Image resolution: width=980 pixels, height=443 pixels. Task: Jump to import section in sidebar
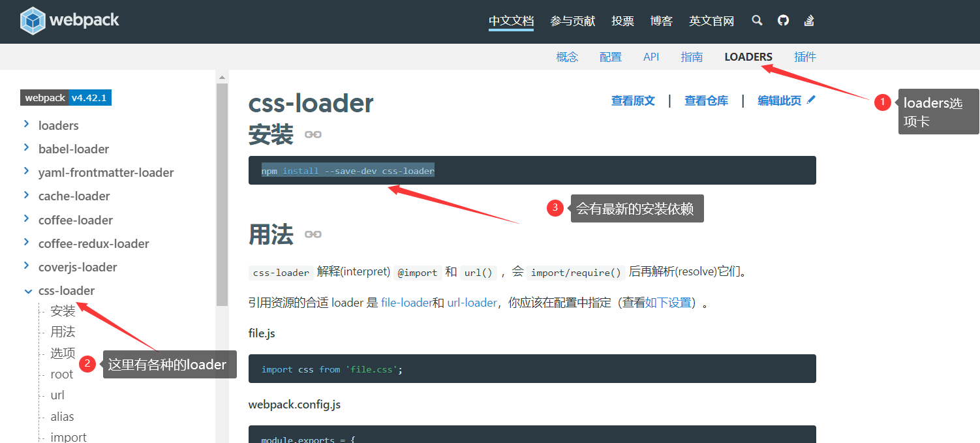click(x=69, y=436)
